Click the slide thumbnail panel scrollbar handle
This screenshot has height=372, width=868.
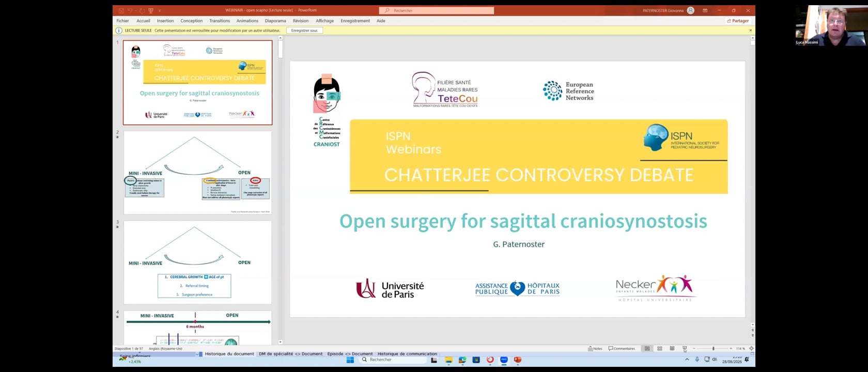pyautogui.click(x=281, y=49)
